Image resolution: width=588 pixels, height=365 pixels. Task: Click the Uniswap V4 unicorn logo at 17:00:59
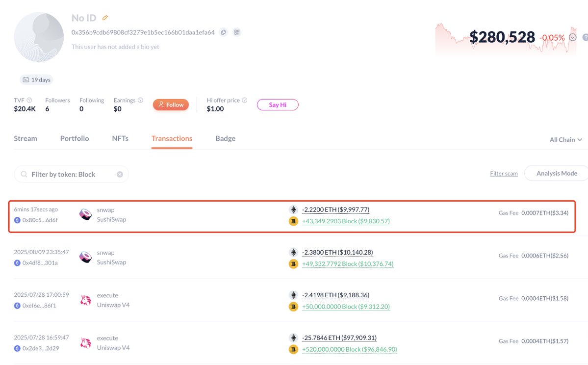pyautogui.click(x=85, y=300)
